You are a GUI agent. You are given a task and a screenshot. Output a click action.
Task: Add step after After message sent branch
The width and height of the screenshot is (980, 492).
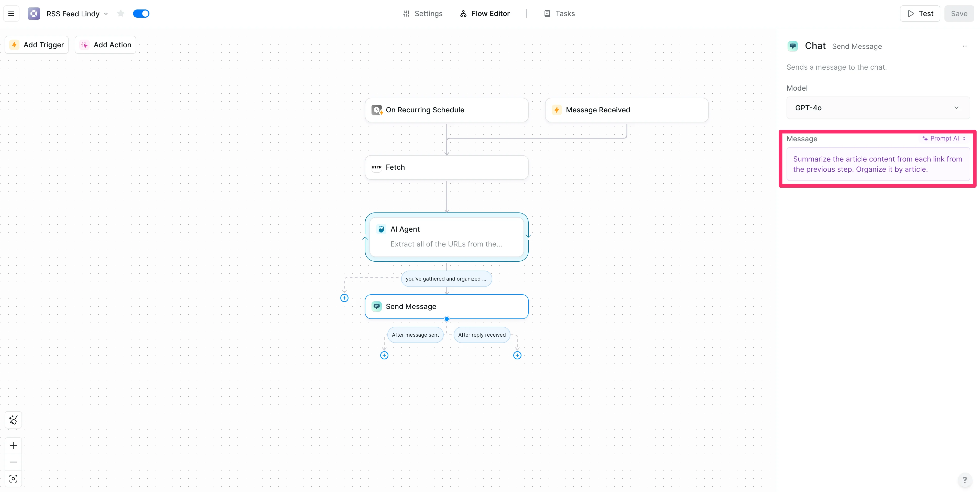click(x=384, y=355)
